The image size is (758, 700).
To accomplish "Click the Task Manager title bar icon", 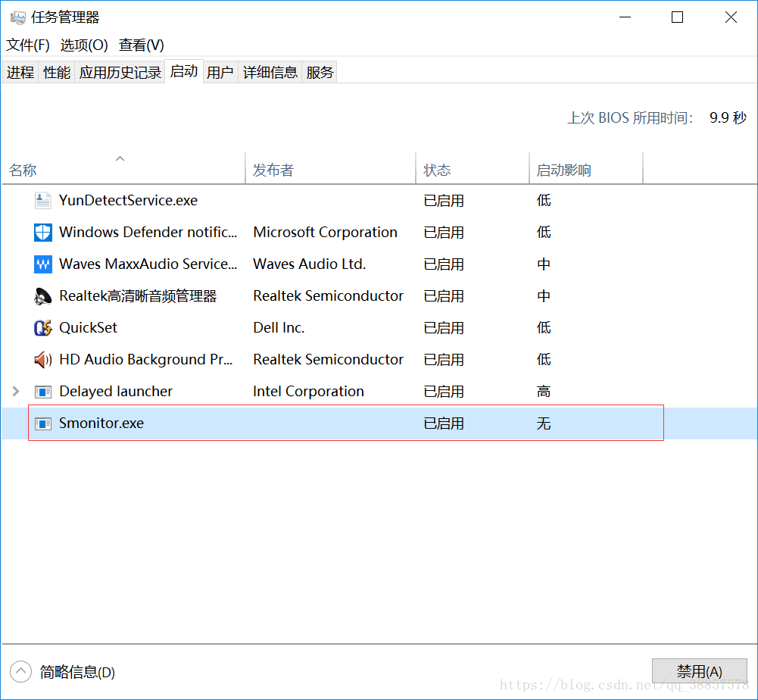I will click(x=18, y=17).
